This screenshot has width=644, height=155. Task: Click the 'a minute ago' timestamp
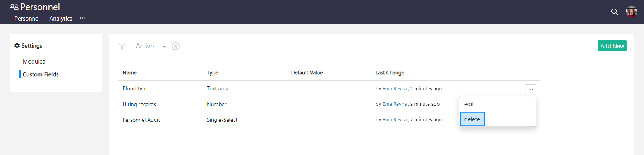click(425, 104)
